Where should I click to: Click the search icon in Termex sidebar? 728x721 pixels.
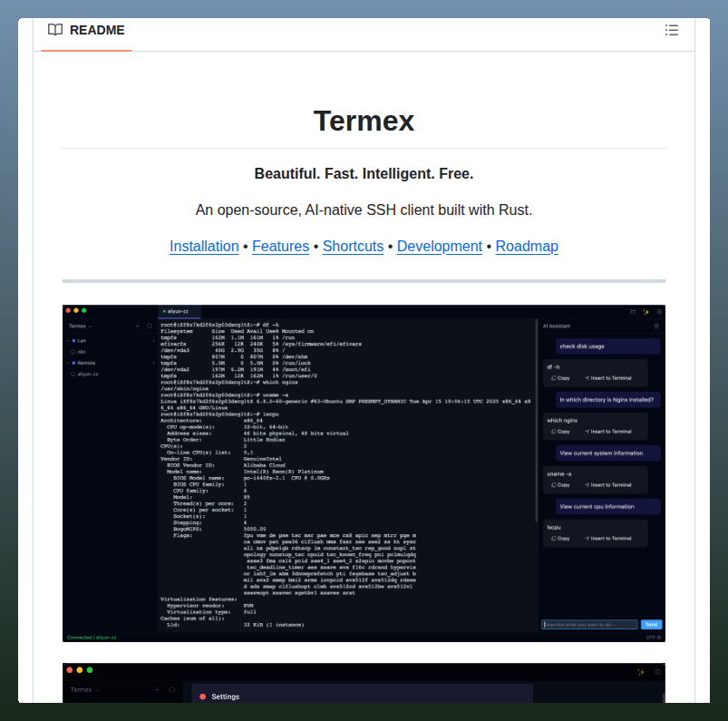coord(150,326)
